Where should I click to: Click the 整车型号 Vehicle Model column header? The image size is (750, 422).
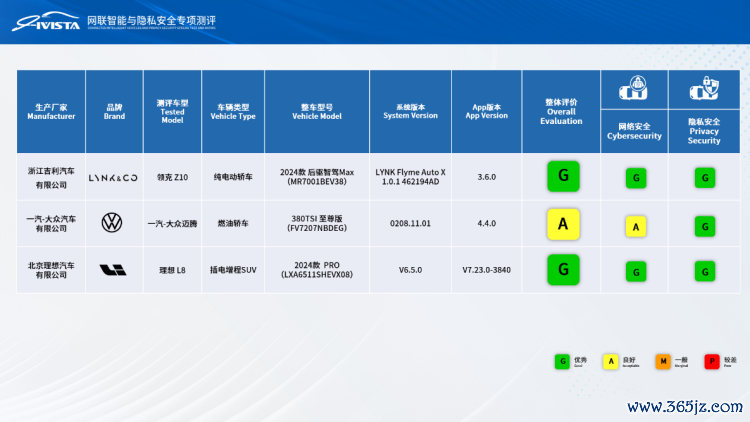point(317,111)
